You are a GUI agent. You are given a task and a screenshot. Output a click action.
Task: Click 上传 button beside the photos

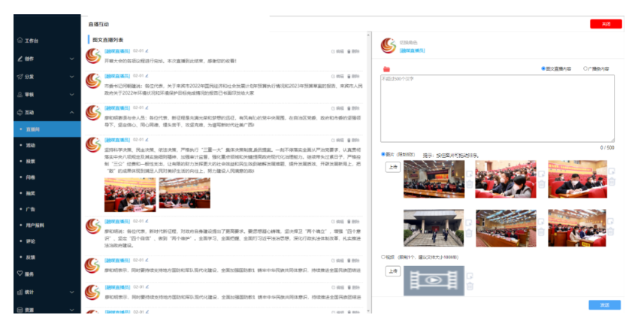point(393,167)
